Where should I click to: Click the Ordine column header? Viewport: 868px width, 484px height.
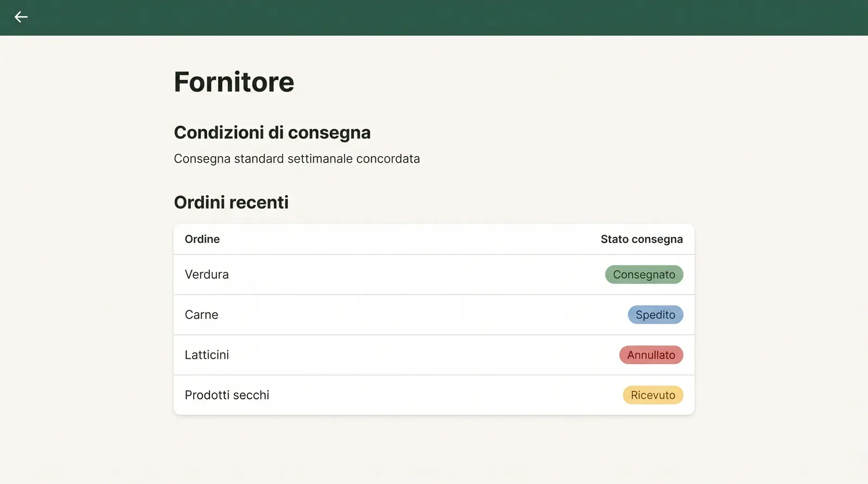point(202,239)
